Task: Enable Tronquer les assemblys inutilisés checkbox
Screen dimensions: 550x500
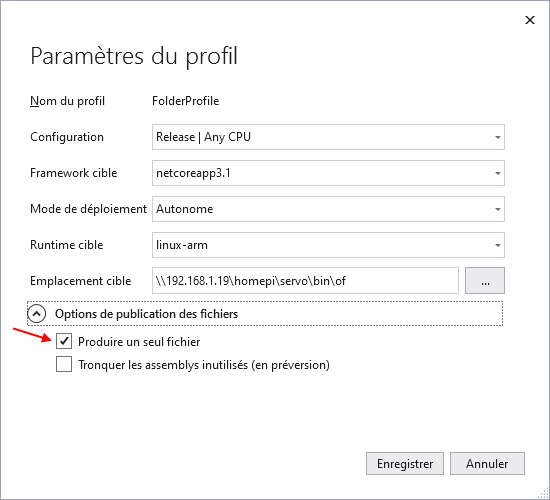Action: pos(64,364)
